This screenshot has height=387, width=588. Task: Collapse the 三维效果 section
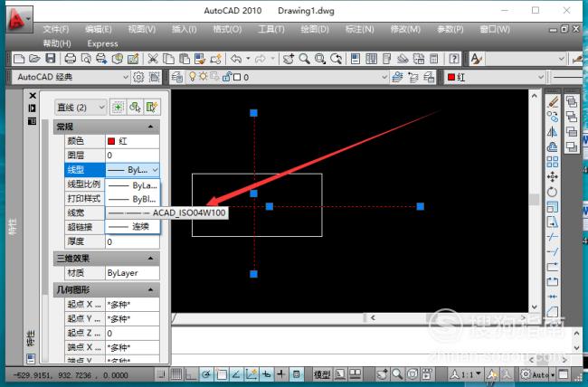click(150, 258)
